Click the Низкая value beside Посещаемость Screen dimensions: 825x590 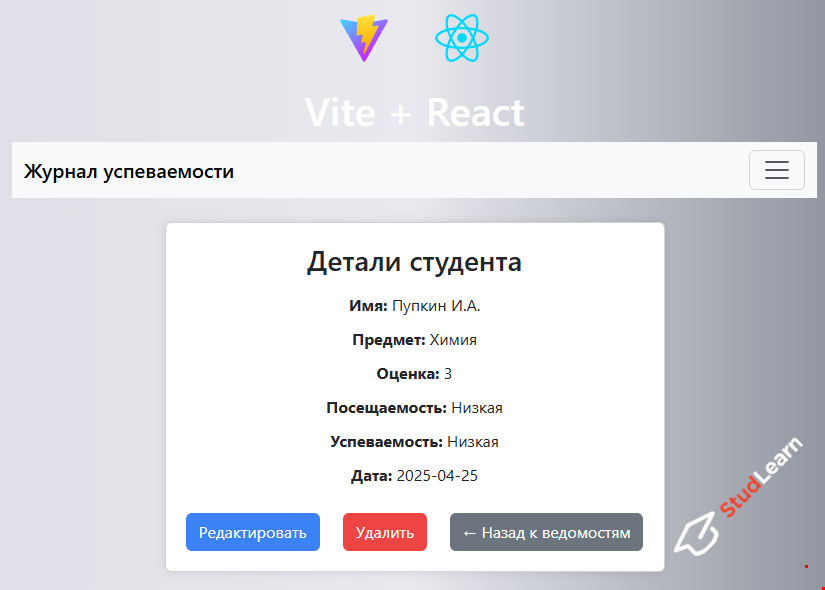(477, 408)
